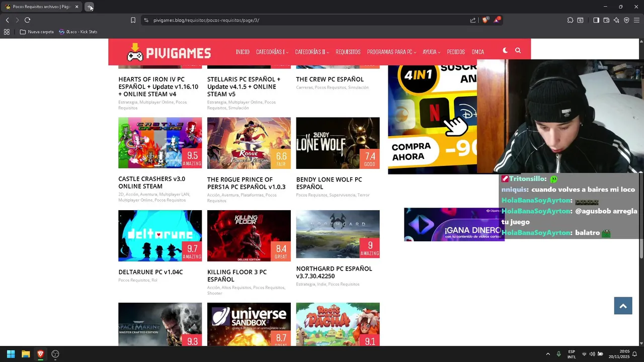This screenshot has height=362, width=644.
Task: Go to INICIO menu item
Action: pos(243,52)
